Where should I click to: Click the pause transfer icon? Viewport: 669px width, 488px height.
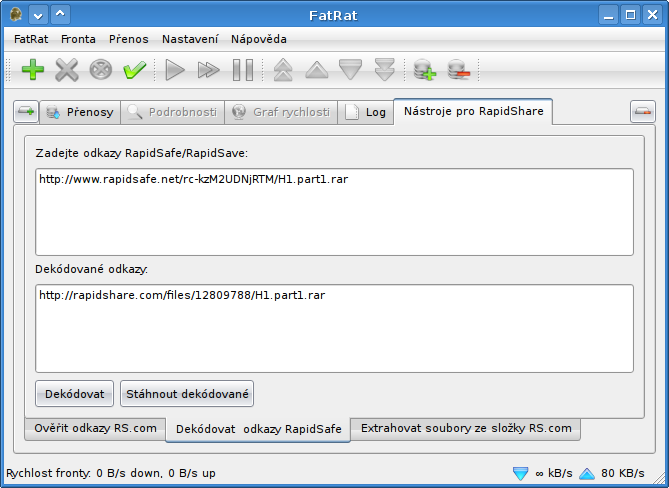coord(243,70)
